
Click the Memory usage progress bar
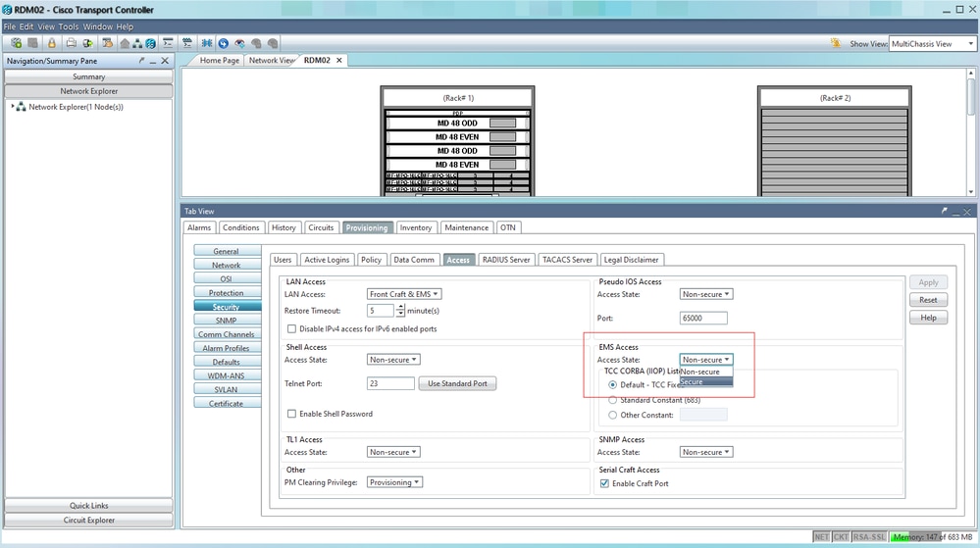932,537
